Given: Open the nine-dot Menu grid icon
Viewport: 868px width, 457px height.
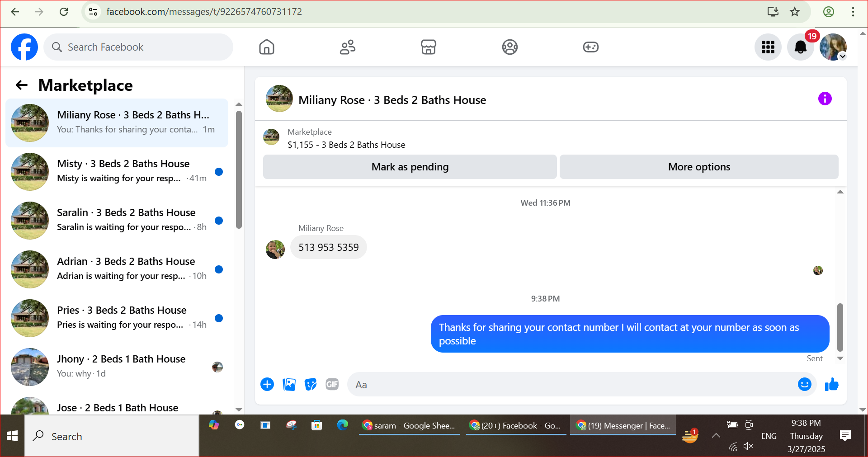Looking at the screenshot, I should (x=768, y=47).
